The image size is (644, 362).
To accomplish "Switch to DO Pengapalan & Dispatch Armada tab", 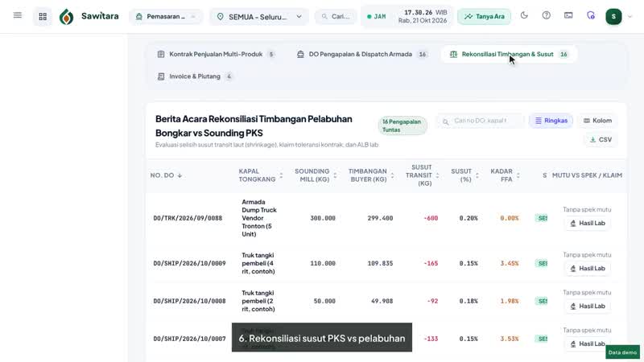I will 361,54.
